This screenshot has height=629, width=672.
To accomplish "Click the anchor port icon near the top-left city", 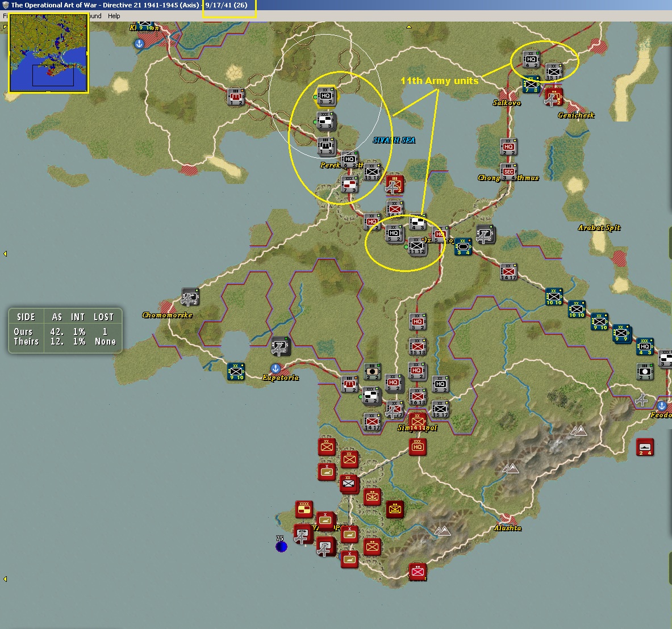I will tap(139, 44).
